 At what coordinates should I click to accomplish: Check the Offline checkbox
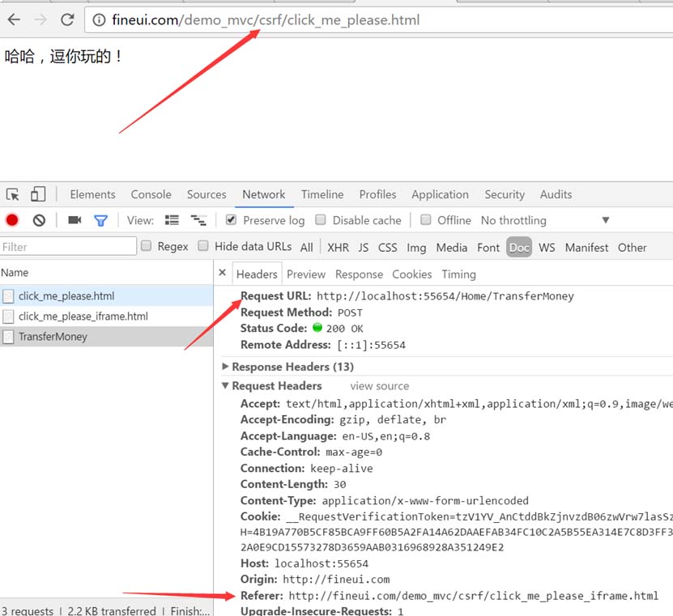click(x=425, y=219)
